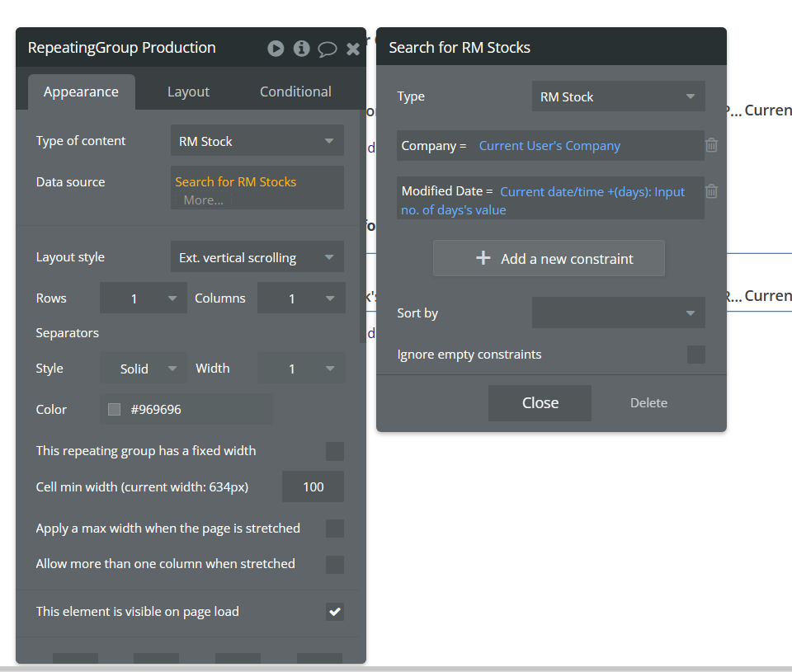Delete the Modified Date constraint trash icon
Viewport: 792px width, 672px height.
(711, 191)
